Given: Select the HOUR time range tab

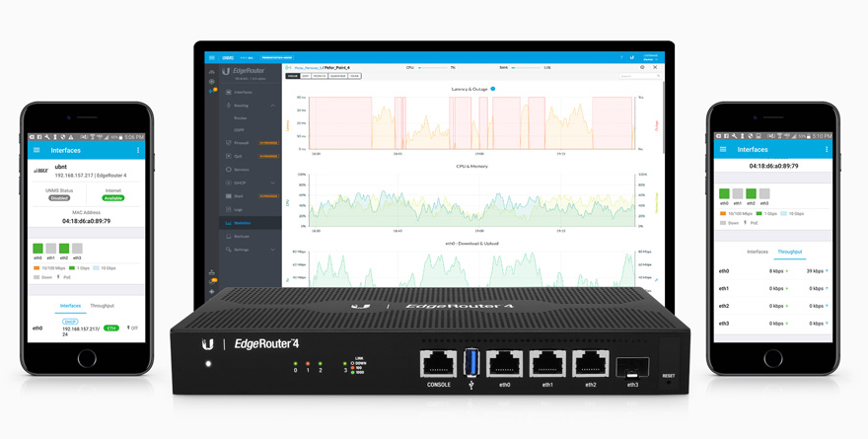Looking at the screenshot, I should coord(293,76).
